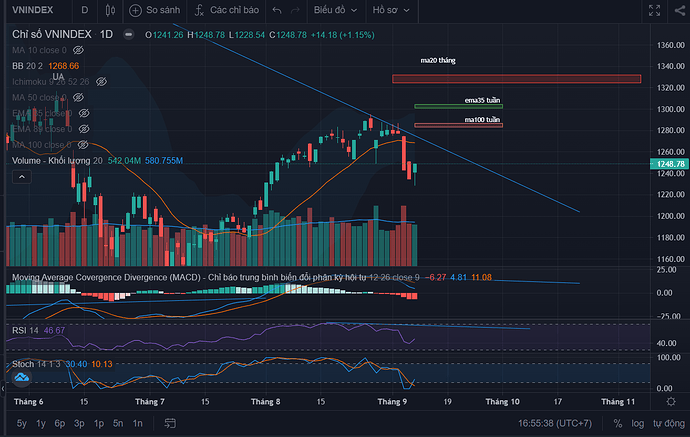Select the 5y time range

coord(22,423)
